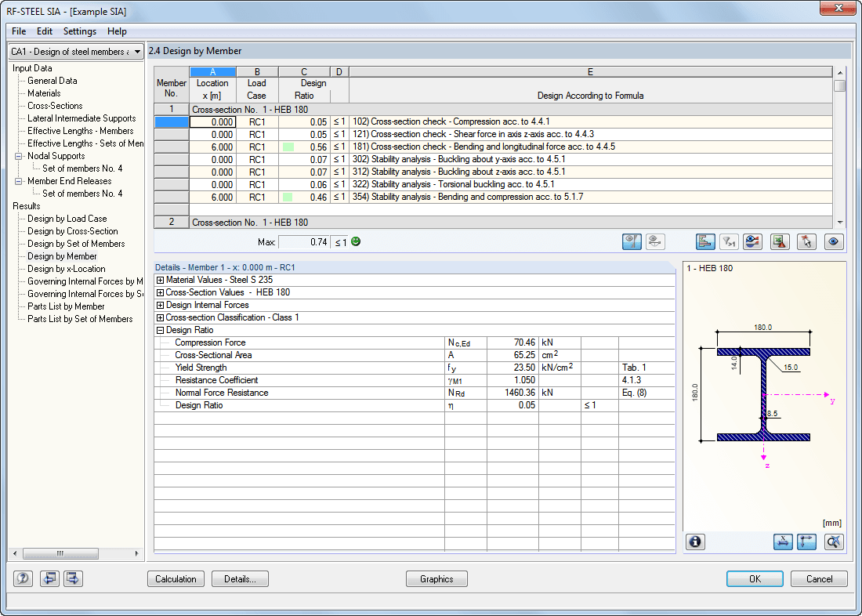Select Cross-Sections in navigator
The height and width of the screenshot is (616, 862).
coord(55,106)
